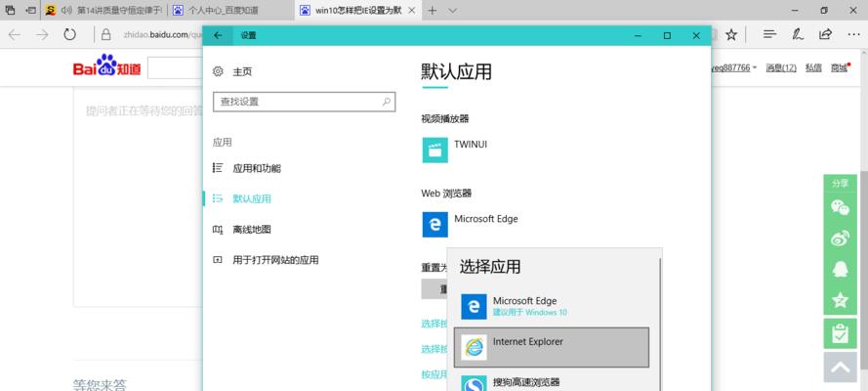Click the Baidu 知道 logo

coord(106,65)
